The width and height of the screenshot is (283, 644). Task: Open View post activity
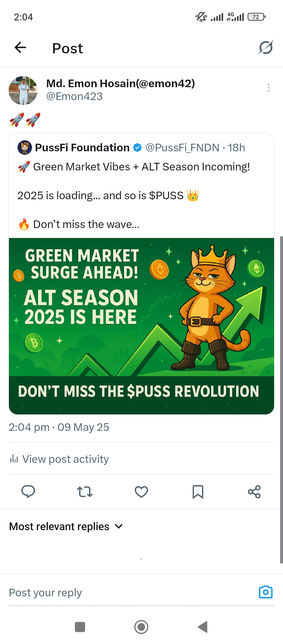pyautogui.click(x=59, y=459)
